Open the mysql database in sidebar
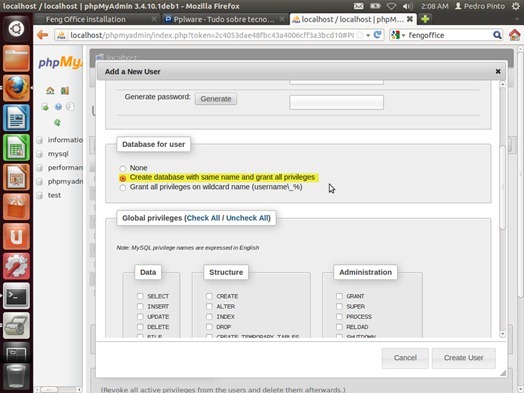The image size is (524, 393). [58, 154]
